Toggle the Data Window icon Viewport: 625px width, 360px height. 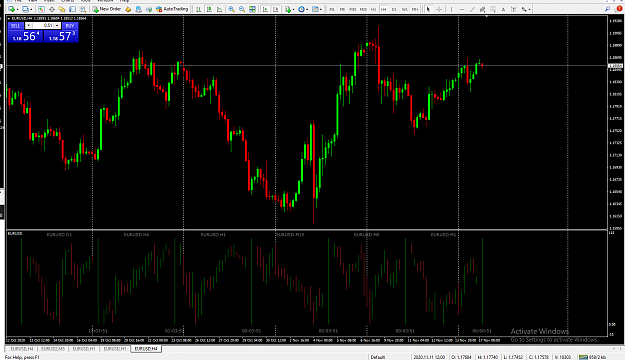51,9
